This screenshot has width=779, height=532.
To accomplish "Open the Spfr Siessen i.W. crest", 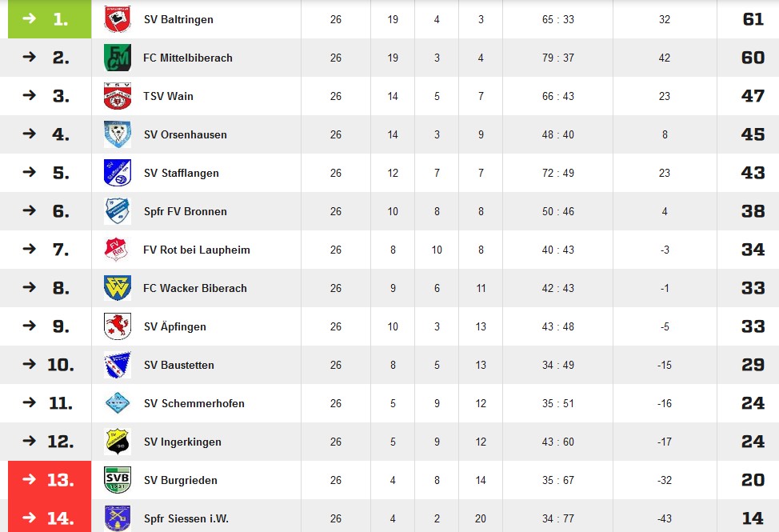I will 118,518.
